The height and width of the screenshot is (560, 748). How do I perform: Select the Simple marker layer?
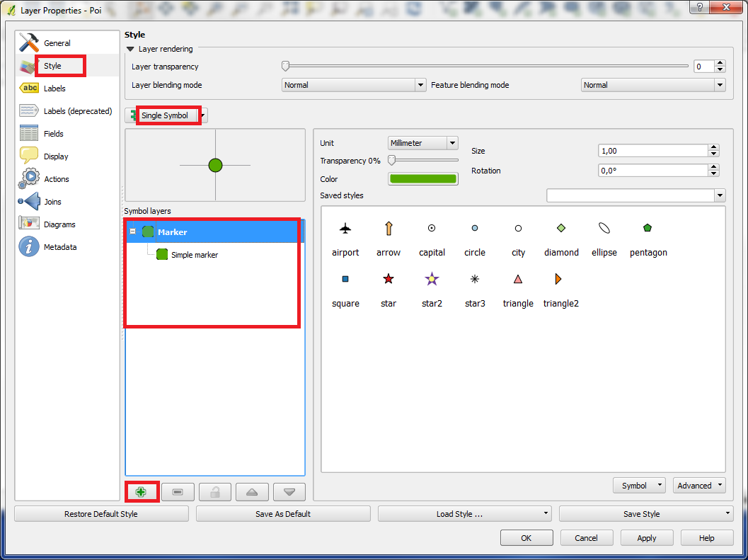pos(195,254)
